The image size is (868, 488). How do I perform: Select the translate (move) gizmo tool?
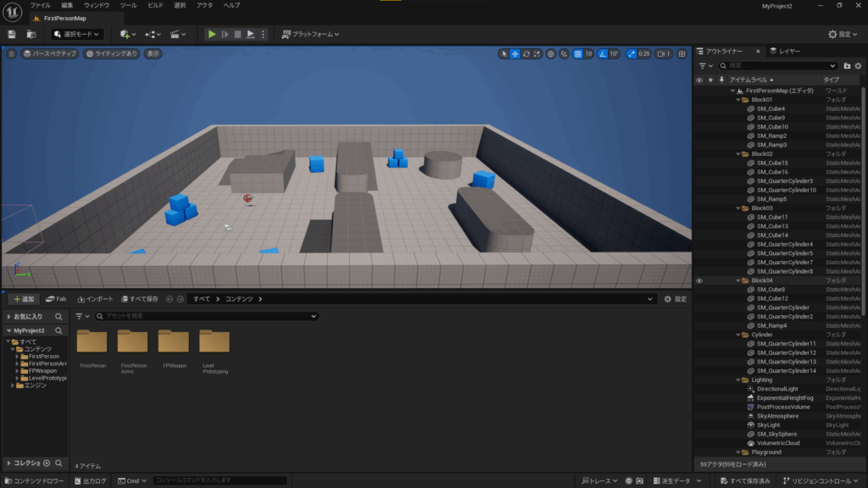pyautogui.click(x=515, y=53)
